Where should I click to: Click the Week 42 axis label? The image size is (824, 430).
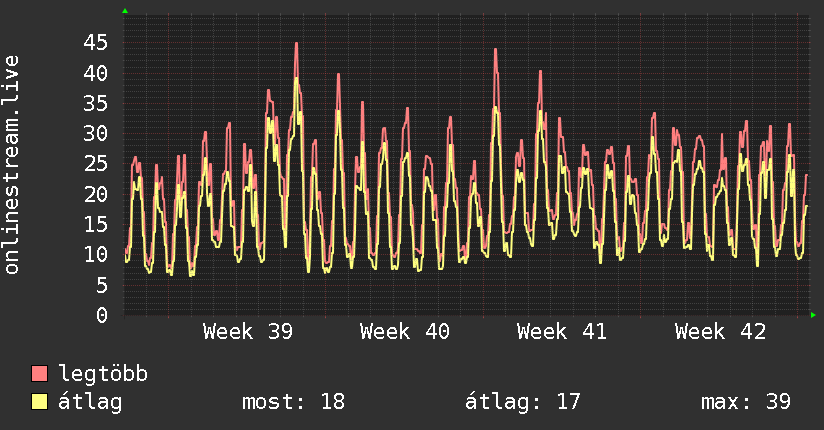720,332
